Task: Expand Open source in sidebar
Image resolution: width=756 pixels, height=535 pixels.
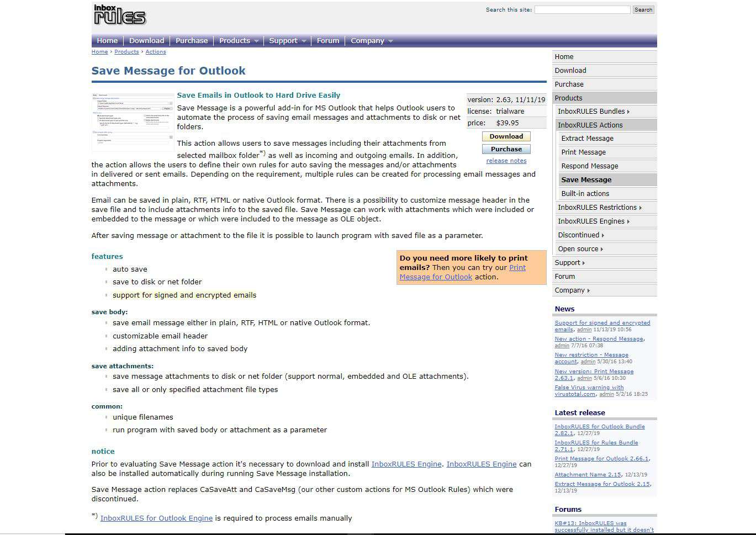Action: click(x=606, y=249)
